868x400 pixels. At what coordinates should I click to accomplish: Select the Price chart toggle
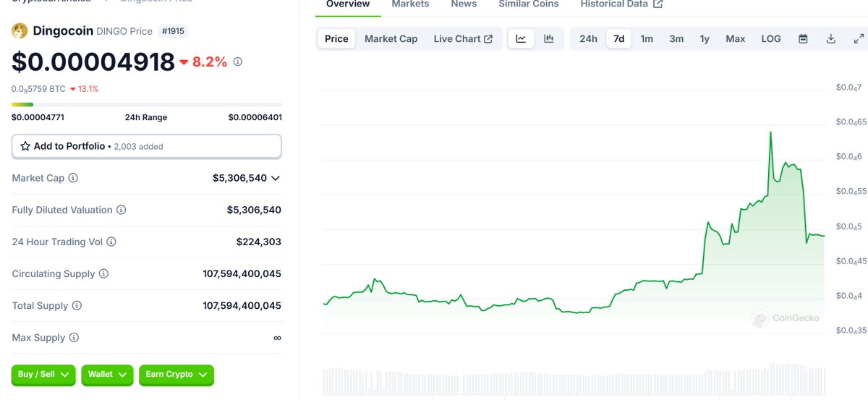coord(336,38)
